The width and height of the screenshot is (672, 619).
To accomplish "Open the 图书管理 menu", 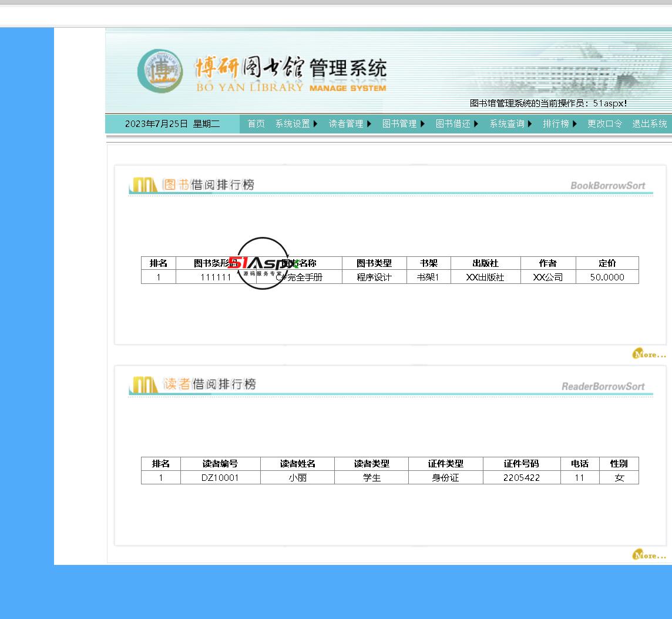I will click(x=399, y=123).
